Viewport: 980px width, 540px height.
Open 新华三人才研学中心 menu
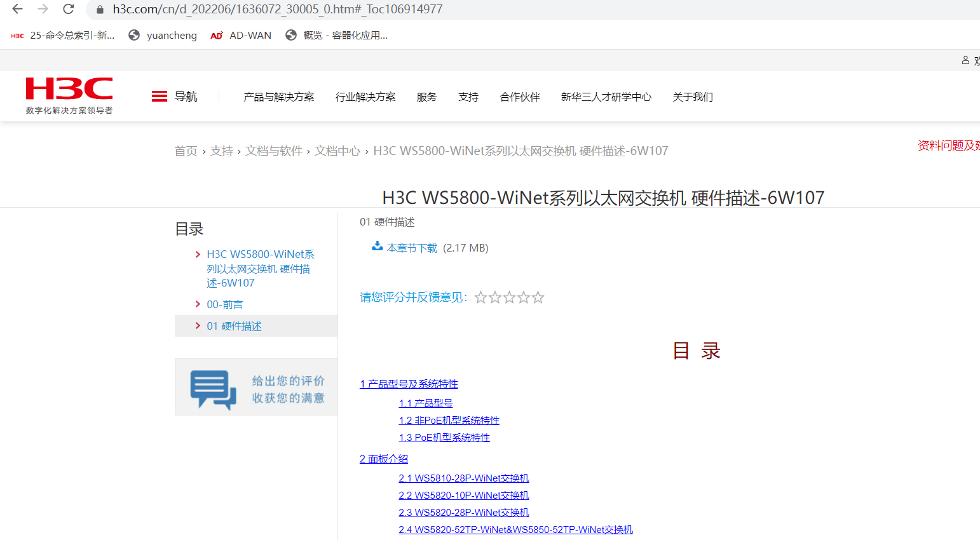(606, 97)
